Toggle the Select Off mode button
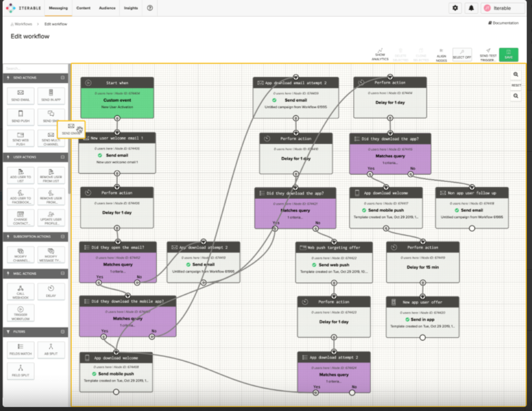The width and height of the screenshot is (532, 411). pyautogui.click(x=462, y=54)
